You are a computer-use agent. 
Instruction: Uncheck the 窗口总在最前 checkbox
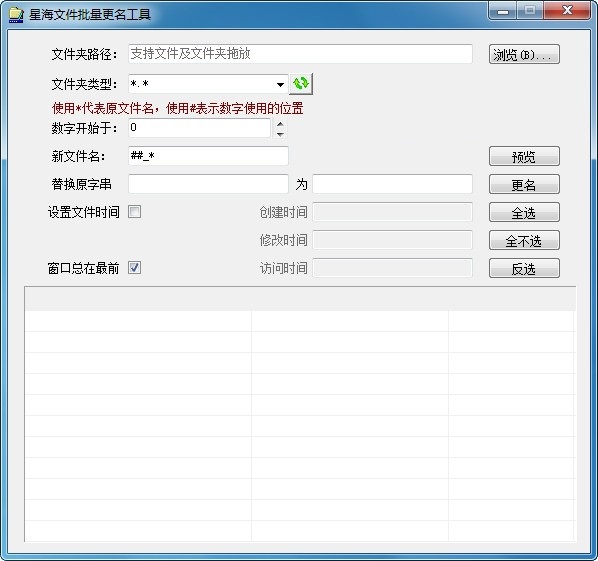point(134,268)
